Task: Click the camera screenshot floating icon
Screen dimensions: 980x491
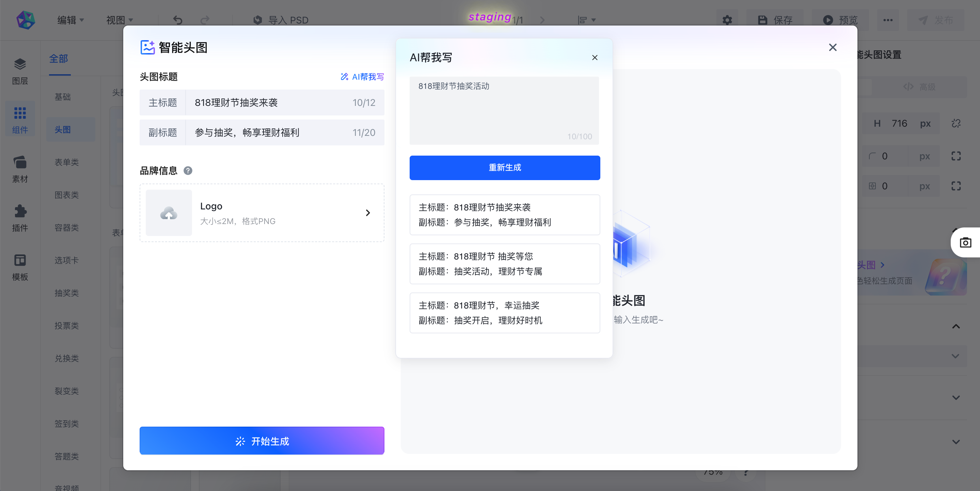Action: (966, 242)
